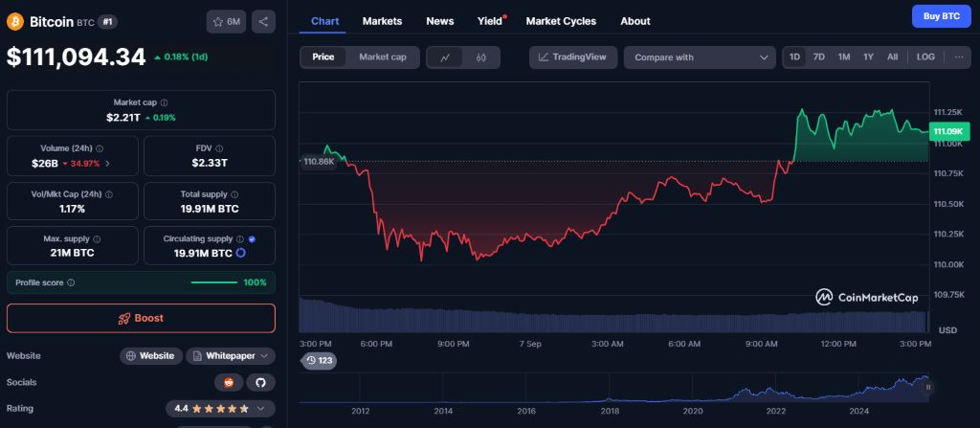
Task: Click the Boost button
Action: [141, 318]
